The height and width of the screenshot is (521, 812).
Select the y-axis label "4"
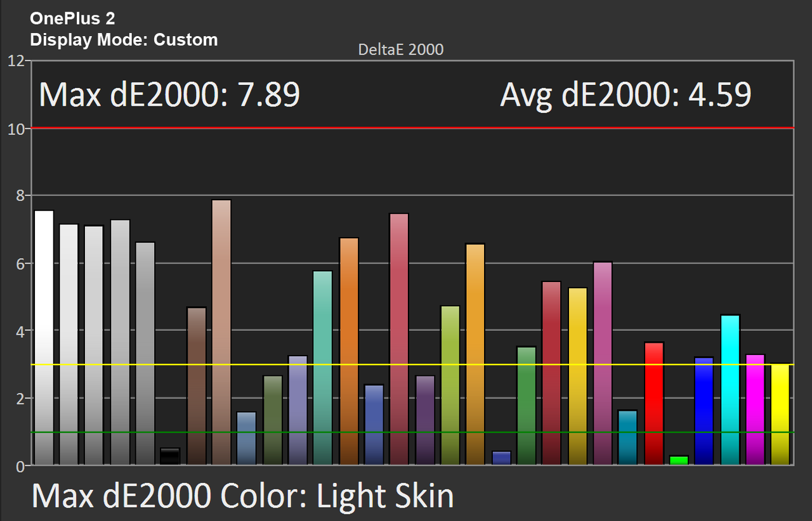pyautogui.click(x=20, y=331)
